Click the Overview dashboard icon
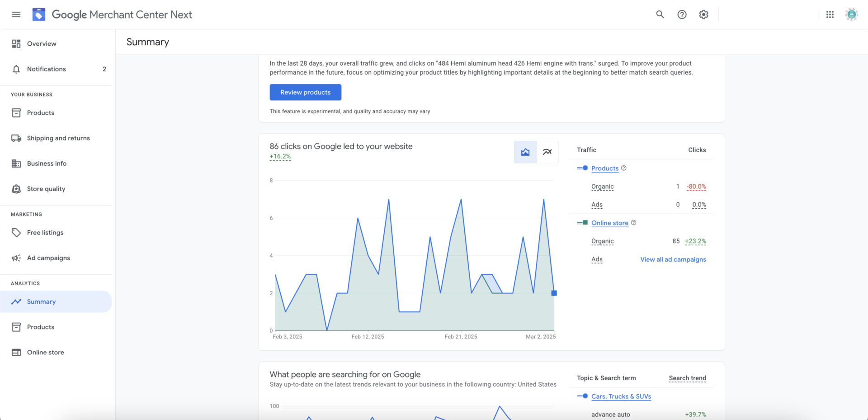Viewport: 868px width, 420px height. [x=16, y=43]
